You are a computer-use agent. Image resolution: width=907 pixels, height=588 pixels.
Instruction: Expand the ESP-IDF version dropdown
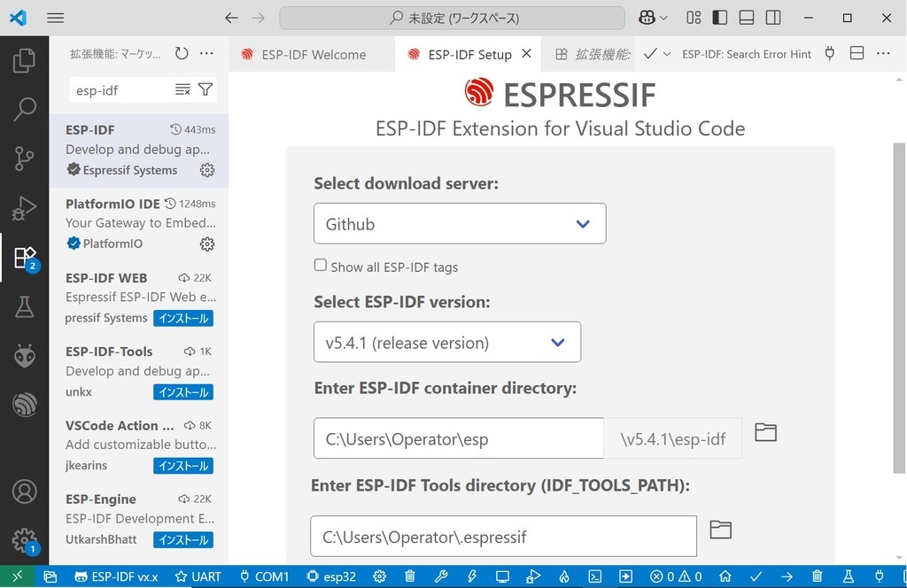446,342
